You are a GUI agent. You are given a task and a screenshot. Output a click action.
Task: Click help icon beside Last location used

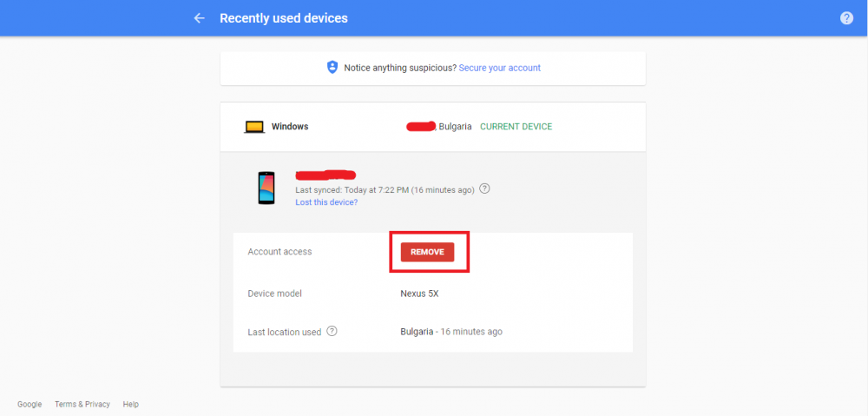pos(332,331)
